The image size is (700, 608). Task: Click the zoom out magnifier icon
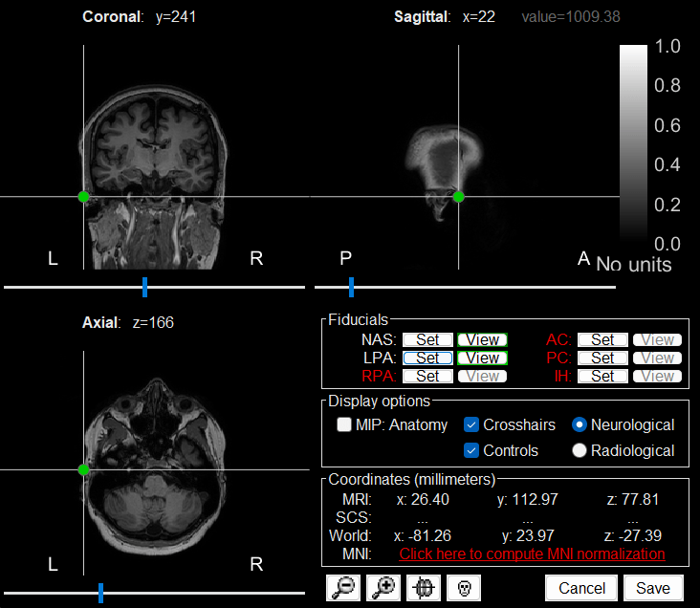click(343, 588)
